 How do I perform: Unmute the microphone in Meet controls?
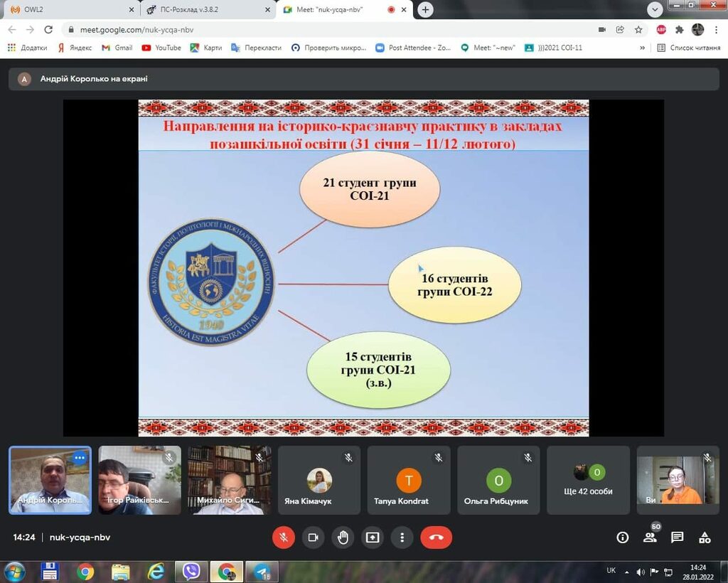click(x=284, y=537)
